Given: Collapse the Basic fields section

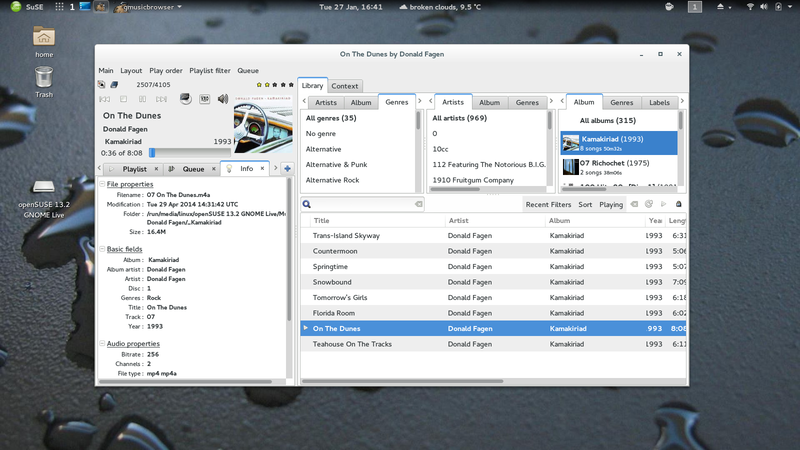Looking at the screenshot, I should point(102,249).
